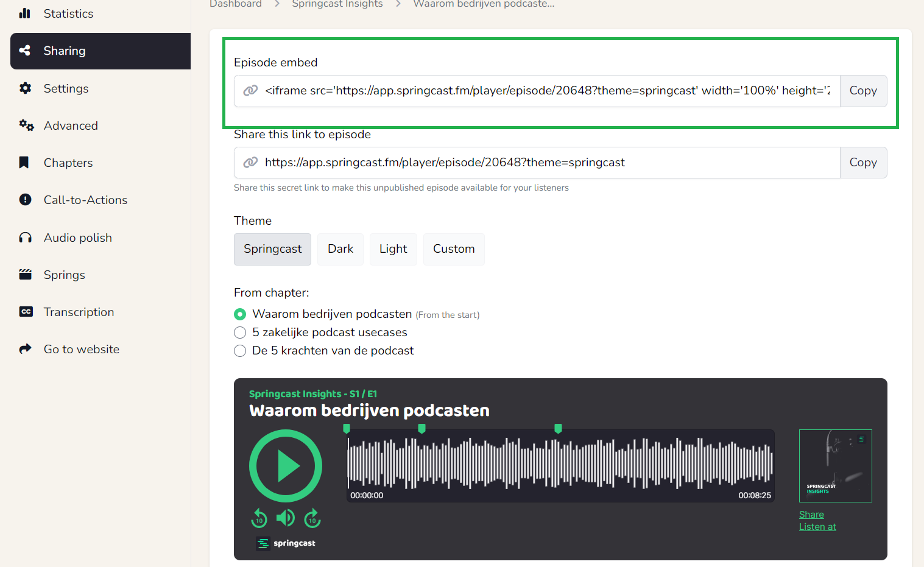Go to Dashboard breadcrumb
The image size is (924, 567).
click(x=236, y=4)
